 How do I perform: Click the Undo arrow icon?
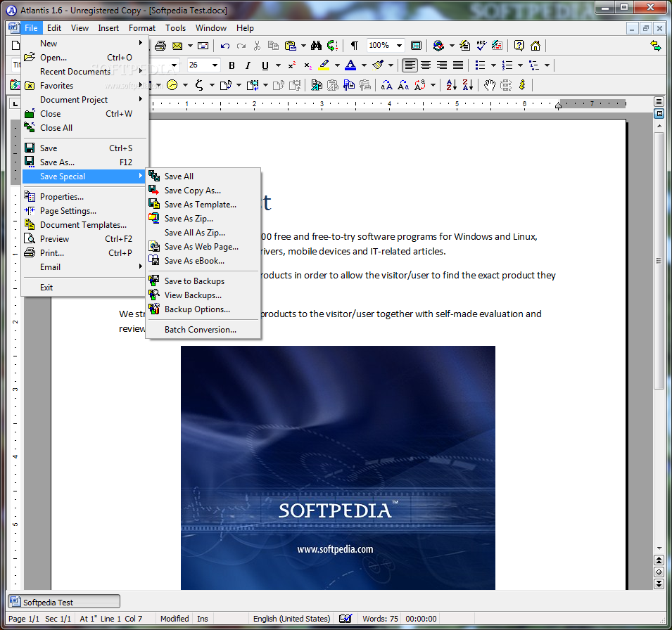tap(225, 46)
